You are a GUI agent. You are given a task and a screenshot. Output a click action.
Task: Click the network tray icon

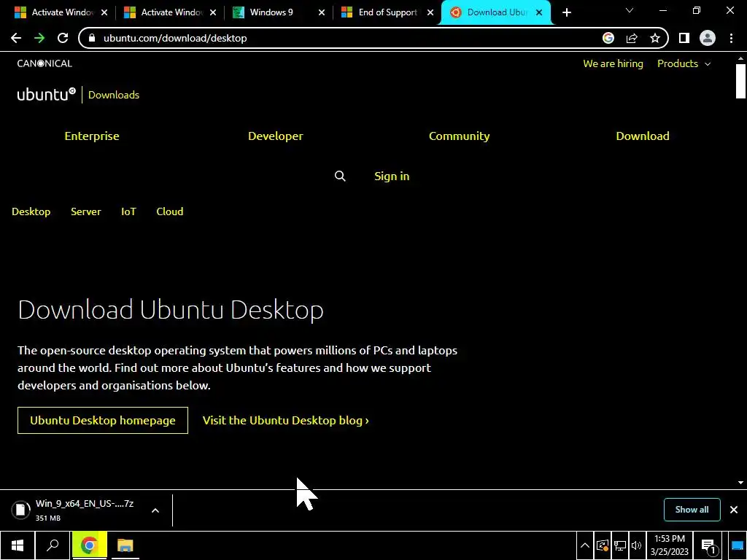(620, 545)
